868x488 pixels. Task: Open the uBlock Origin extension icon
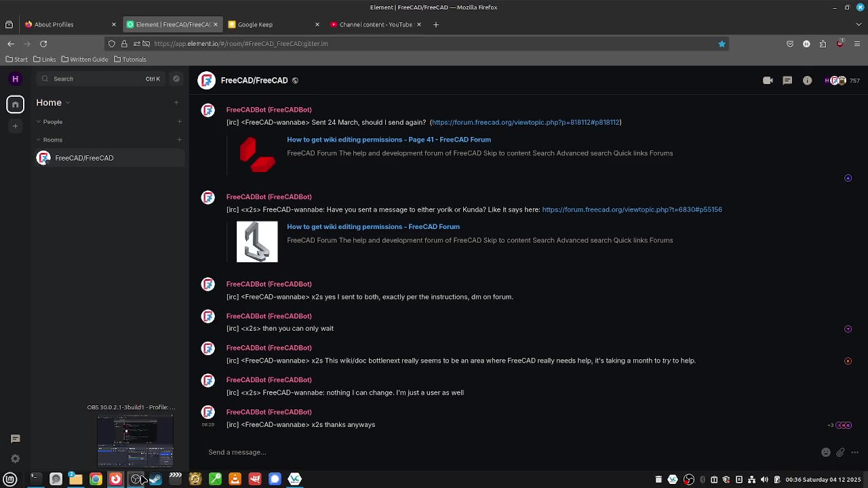coord(840,43)
